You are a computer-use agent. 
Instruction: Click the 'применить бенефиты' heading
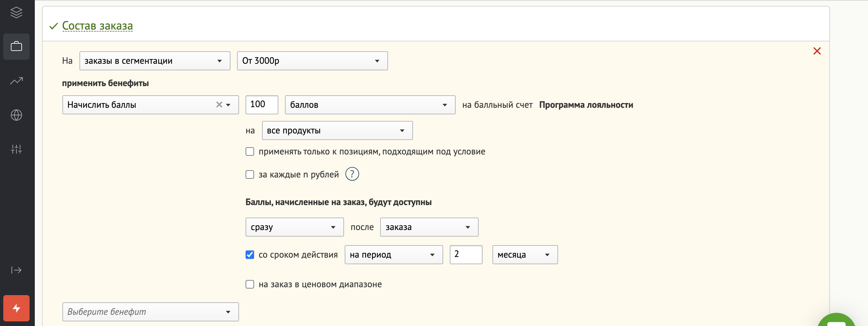tap(105, 83)
